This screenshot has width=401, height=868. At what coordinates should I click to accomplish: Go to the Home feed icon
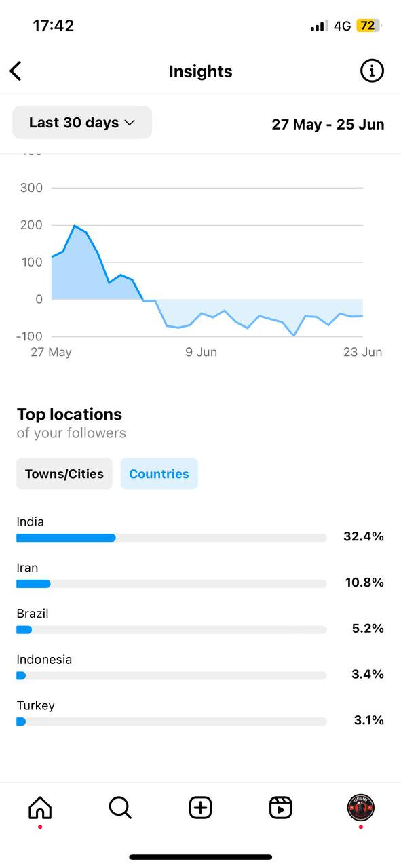pyautogui.click(x=40, y=808)
